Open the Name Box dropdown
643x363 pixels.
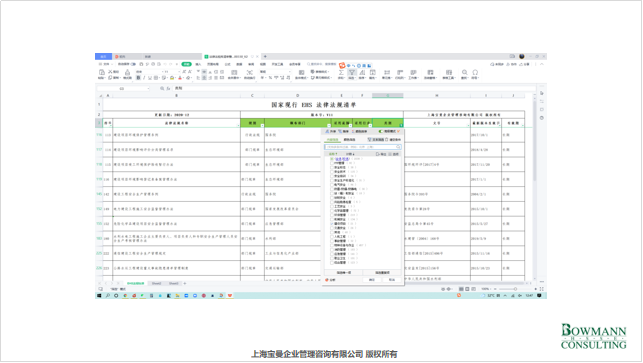pos(148,88)
